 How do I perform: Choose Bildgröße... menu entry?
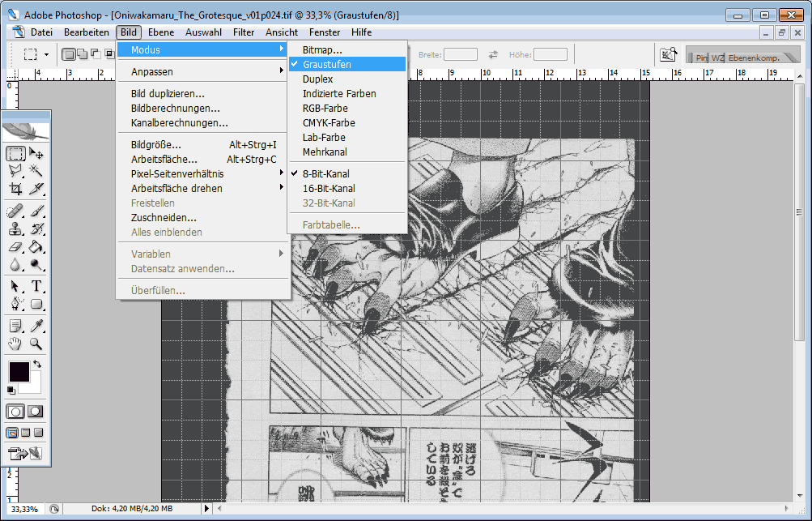click(202, 145)
